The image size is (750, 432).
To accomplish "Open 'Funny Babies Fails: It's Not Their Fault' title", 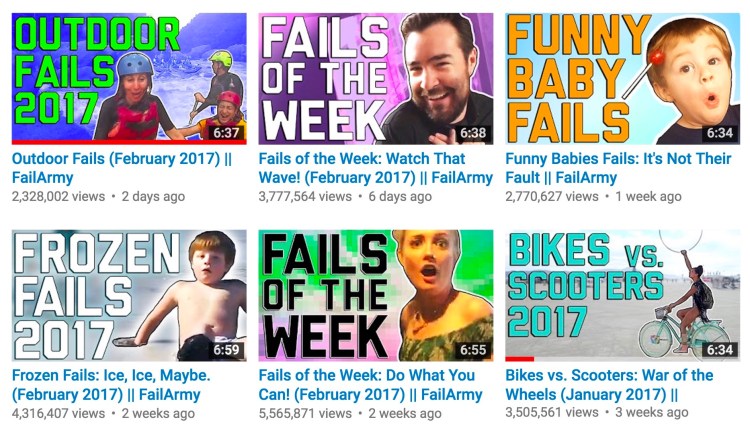I will click(618, 168).
